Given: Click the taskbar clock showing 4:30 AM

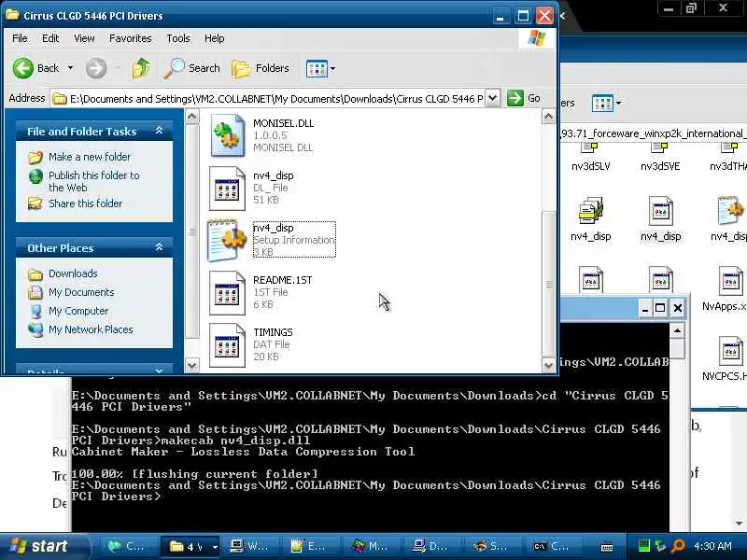Looking at the screenshot, I should coord(713,546).
